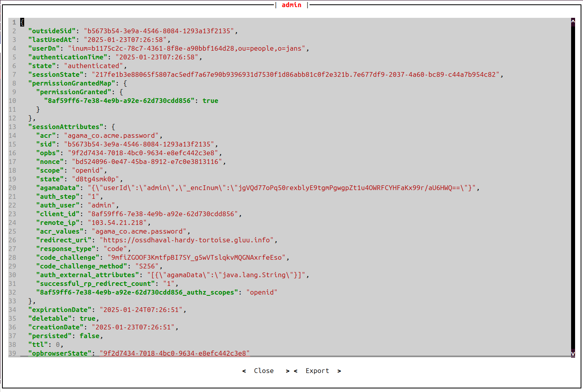
Task: Click the scroll-down arrow at bottom of scrollbar
Action: (x=573, y=354)
